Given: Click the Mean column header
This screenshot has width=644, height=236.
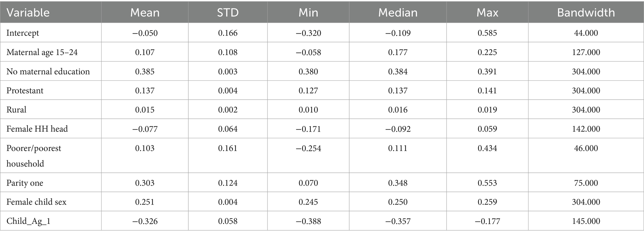Looking at the screenshot, I should click(145, 12).
